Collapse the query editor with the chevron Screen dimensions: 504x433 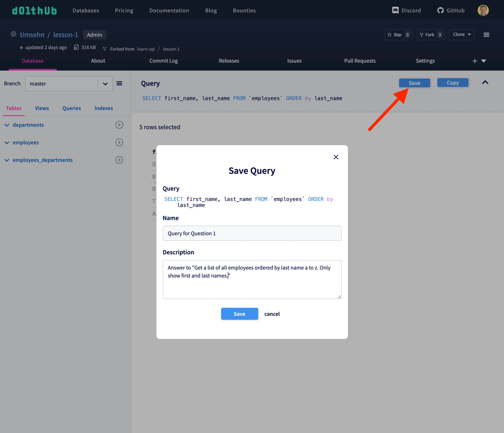click(x=485, y=83)
